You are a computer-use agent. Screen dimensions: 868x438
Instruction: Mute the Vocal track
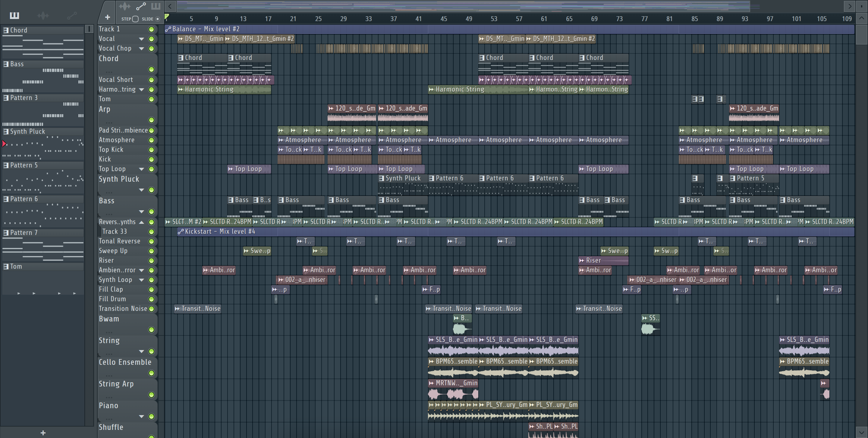(x=151, y=39)
